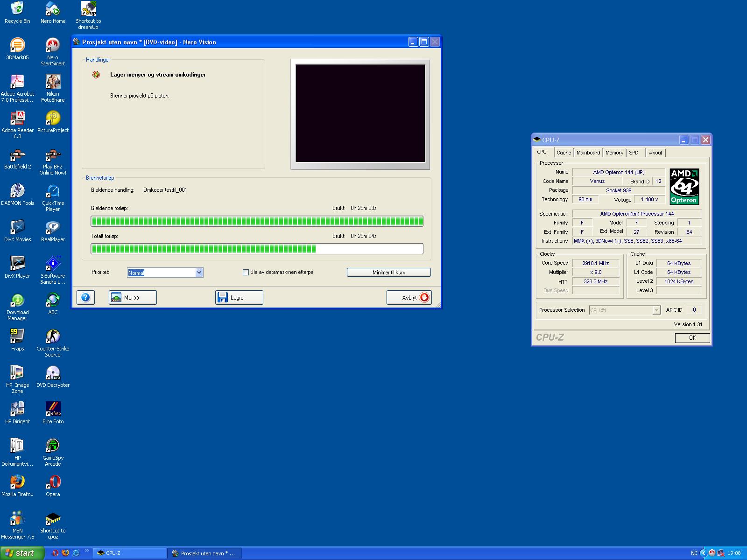Select the PictureProject desktop icon
Viewport: 747px width, 560px height.
(x=53, y=122)
